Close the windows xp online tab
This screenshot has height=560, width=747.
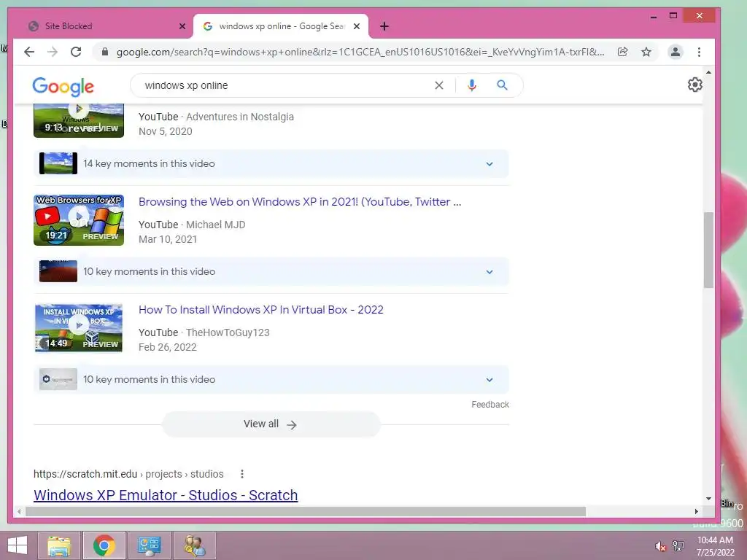(356, 26)
